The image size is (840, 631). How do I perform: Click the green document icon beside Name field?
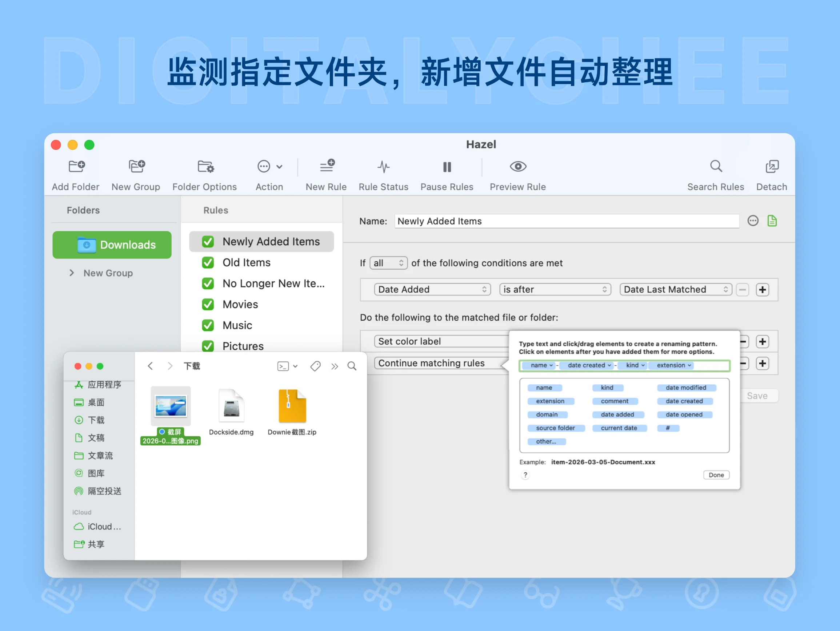pos(772,221)
